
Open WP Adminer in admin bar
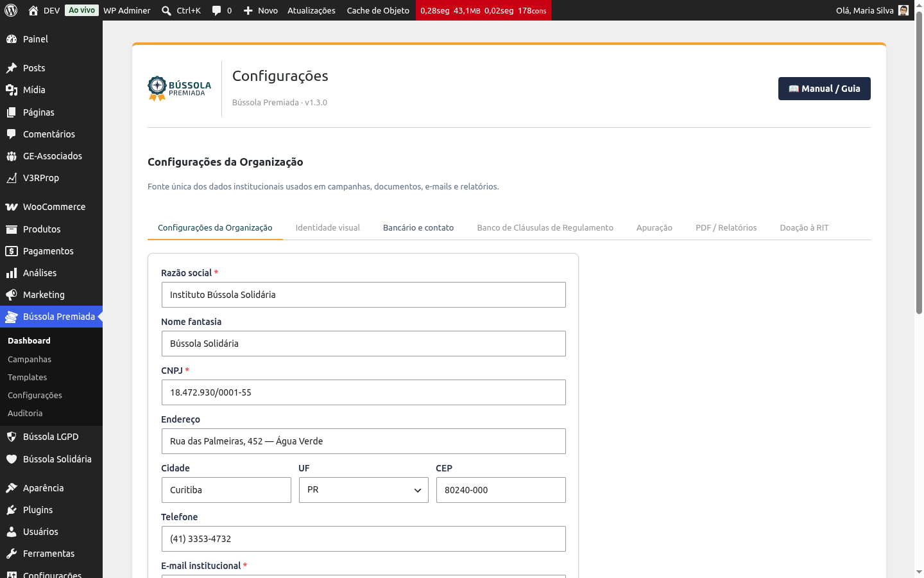coord(127,11)
